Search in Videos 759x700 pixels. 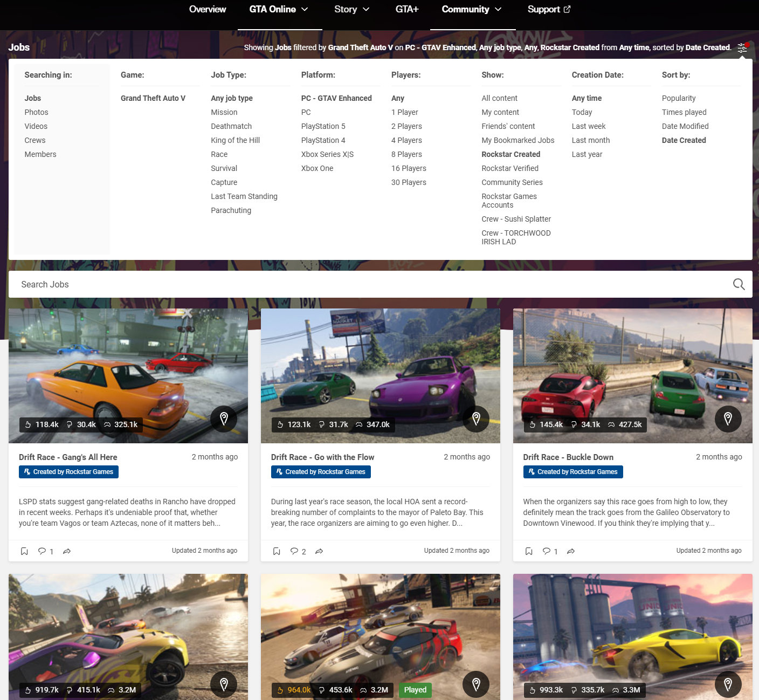click(36, 126)
